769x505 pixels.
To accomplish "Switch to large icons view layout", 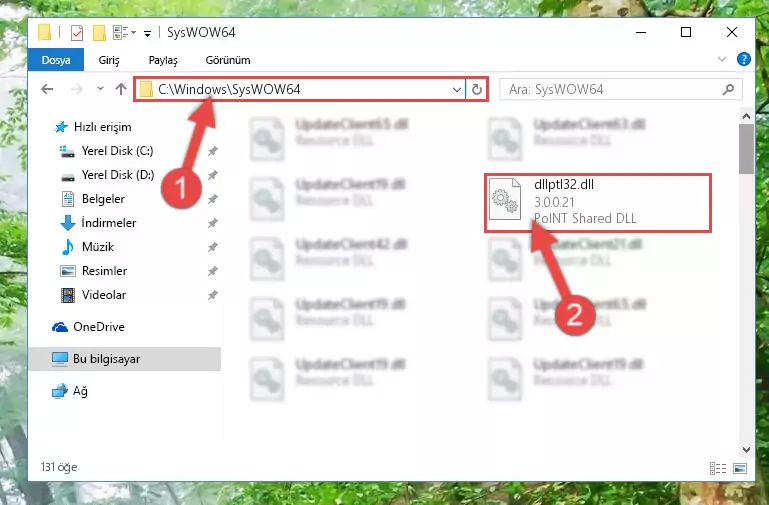I will tap(740, 468).
